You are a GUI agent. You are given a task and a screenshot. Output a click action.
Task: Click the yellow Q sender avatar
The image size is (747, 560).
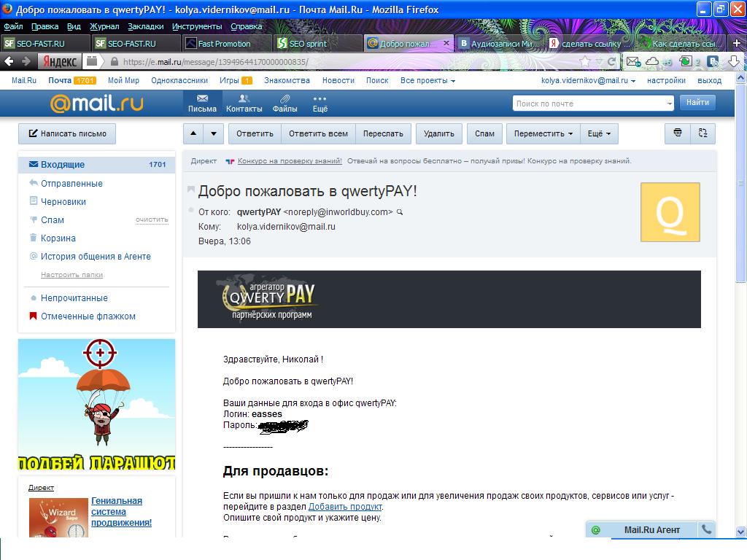670,212
